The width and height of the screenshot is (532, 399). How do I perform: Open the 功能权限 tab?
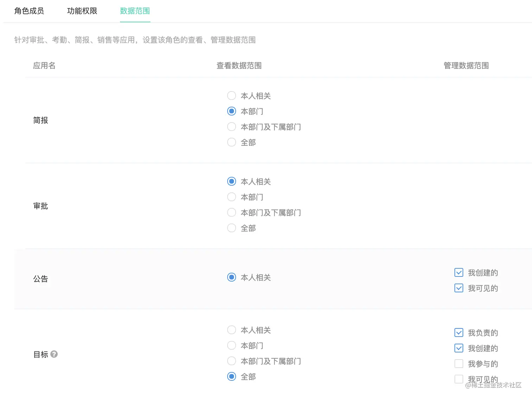point(82,11)
